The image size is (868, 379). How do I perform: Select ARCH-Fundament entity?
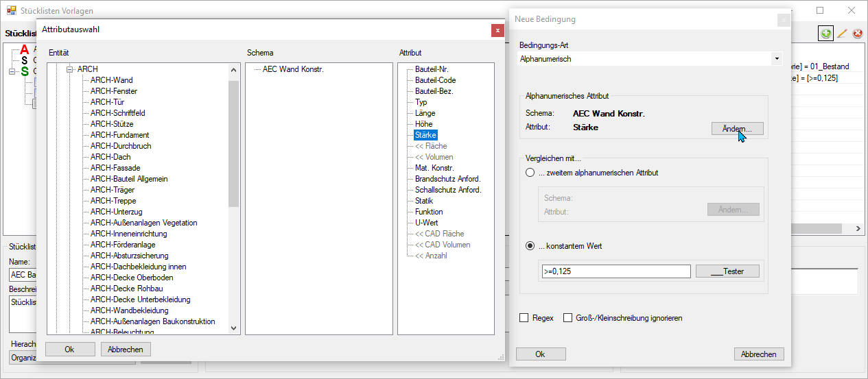(x=120, y=135)
